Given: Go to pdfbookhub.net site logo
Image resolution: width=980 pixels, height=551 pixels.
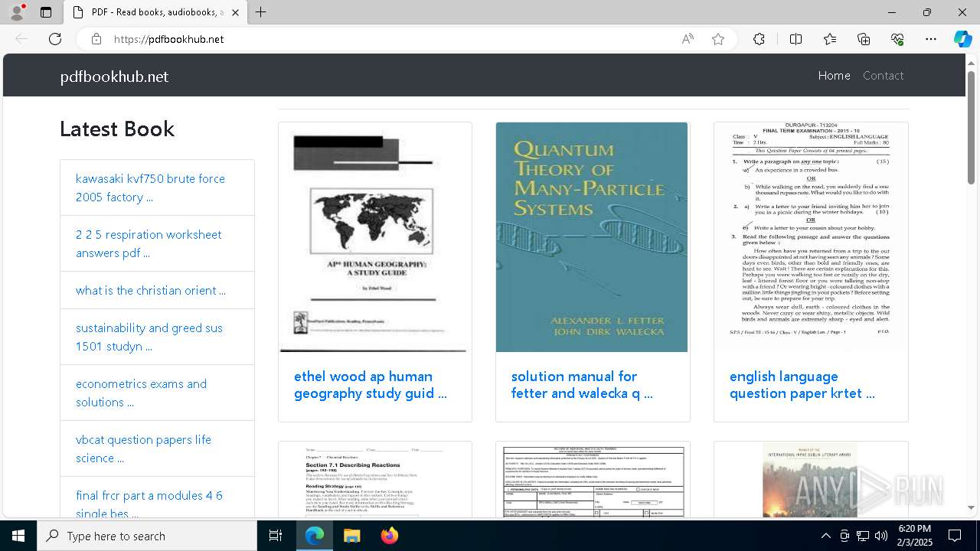Looking at the screenshot, I should tap(114, 77).
